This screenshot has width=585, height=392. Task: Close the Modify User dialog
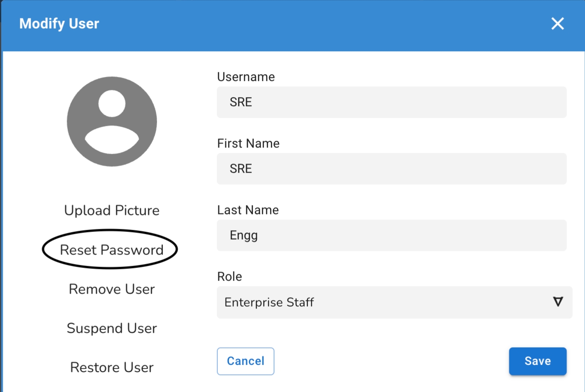tap(558, 24)
